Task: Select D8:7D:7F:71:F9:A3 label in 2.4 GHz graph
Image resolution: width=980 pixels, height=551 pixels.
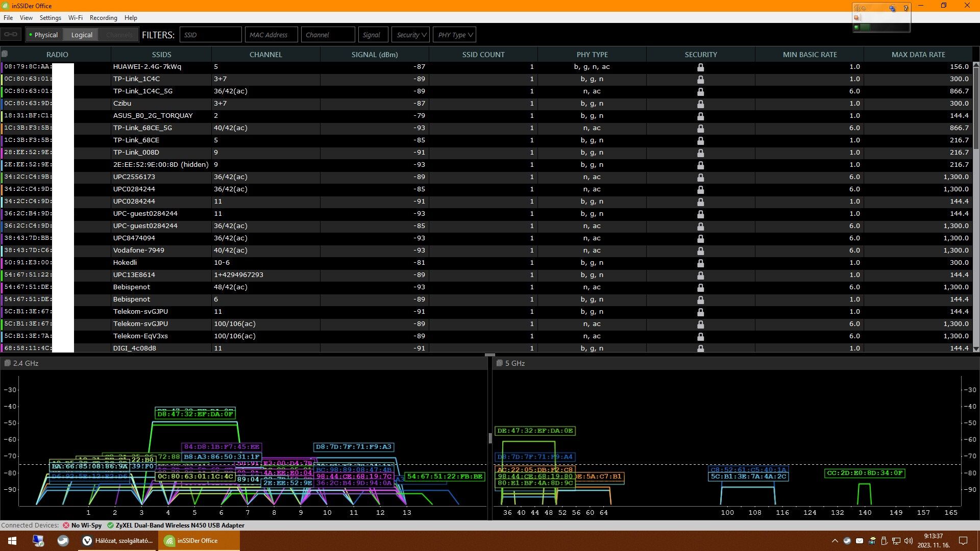Action: point(354,447)
